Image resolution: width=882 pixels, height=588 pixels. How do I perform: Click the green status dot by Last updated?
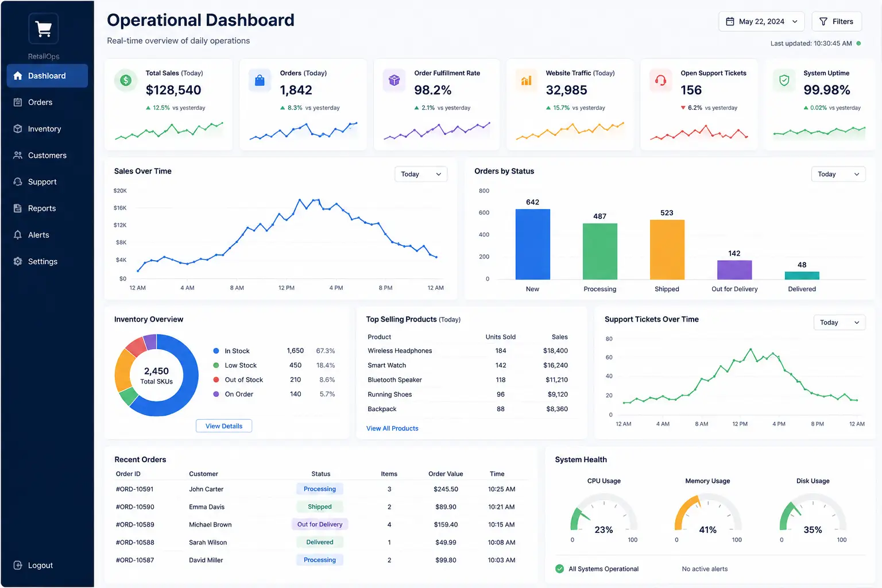pyautogui.click(x=858, y=43)
